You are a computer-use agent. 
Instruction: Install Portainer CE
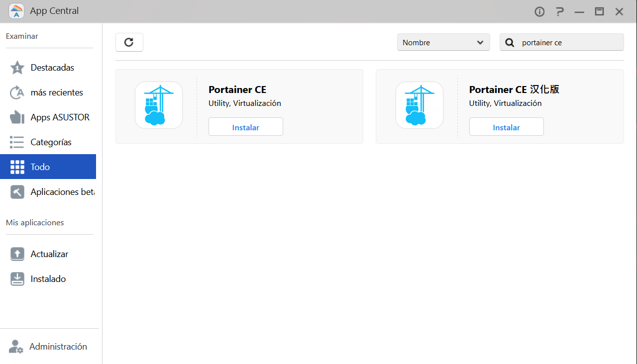(245, 127)
